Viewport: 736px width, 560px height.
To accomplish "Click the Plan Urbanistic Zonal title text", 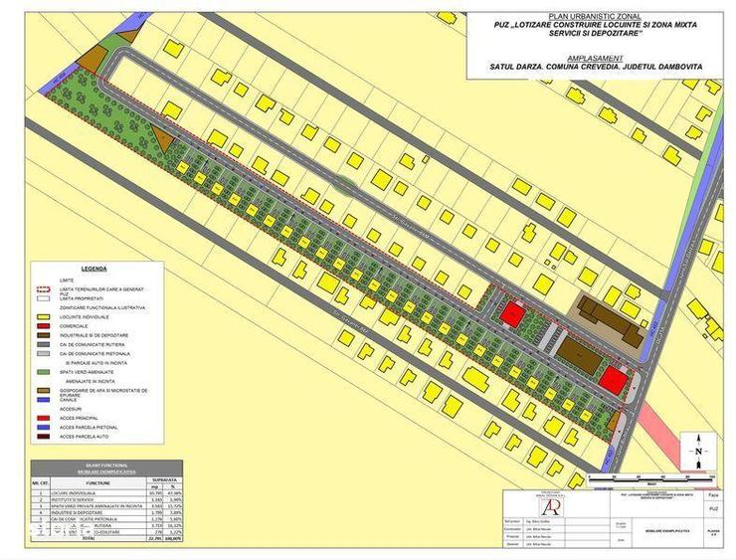I will pyautogui.click(x=594, y=17).
